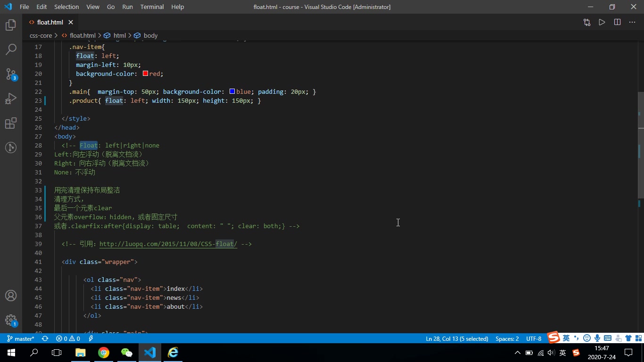
Task: Click the ol class nav line
Action: 112,280
